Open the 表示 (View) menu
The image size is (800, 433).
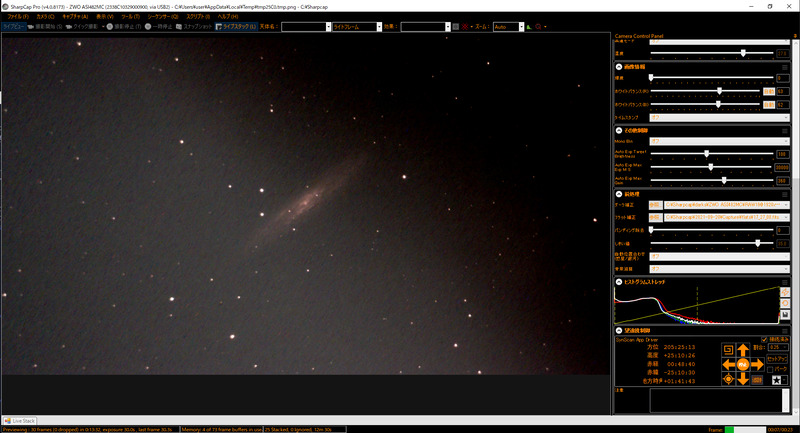click(105, 16)
